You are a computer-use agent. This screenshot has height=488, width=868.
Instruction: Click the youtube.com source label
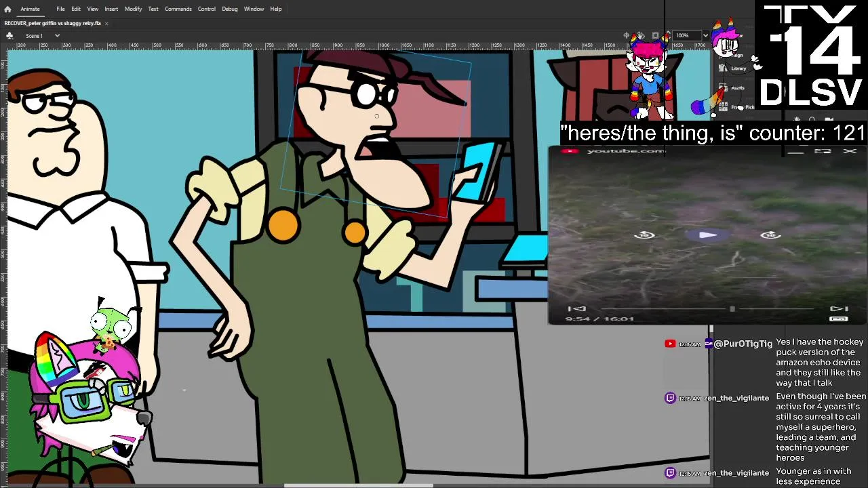point(625,150)
